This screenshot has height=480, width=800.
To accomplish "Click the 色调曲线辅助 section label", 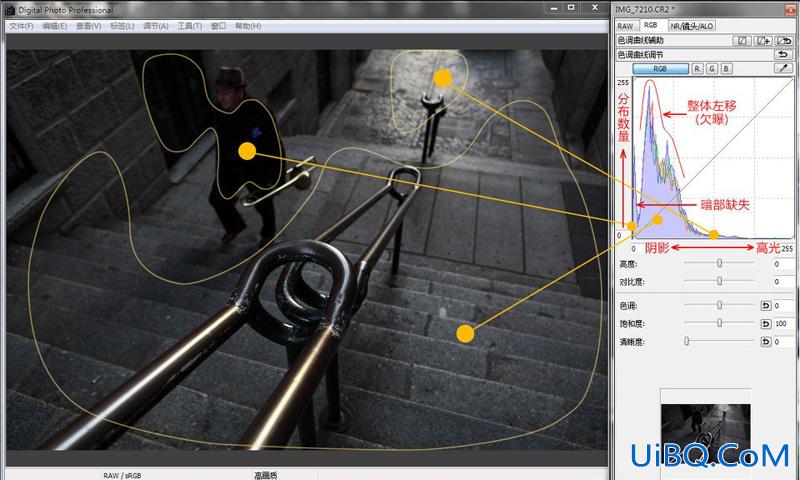I will coord(641,40).
